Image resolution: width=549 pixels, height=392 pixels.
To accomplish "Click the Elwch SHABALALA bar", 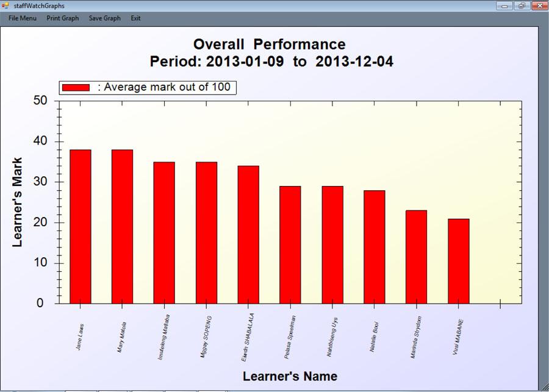I will pos(248,234).
